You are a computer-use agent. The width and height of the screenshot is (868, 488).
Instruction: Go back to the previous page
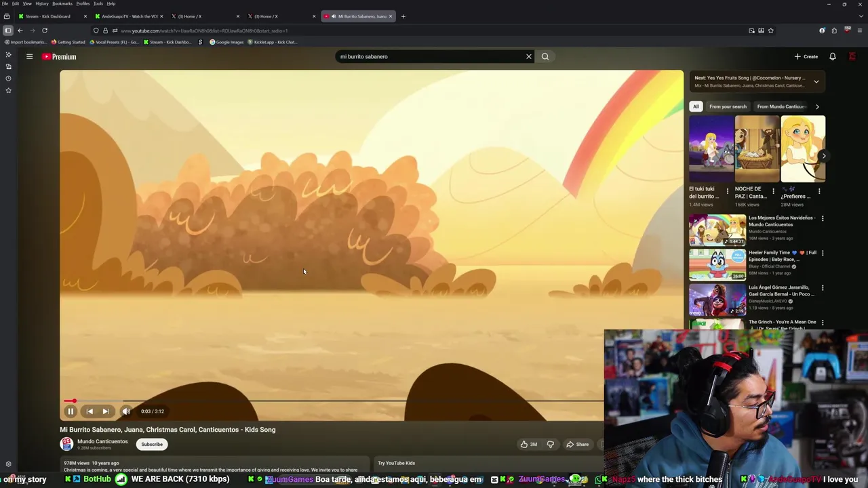click(x=20, y=30)
